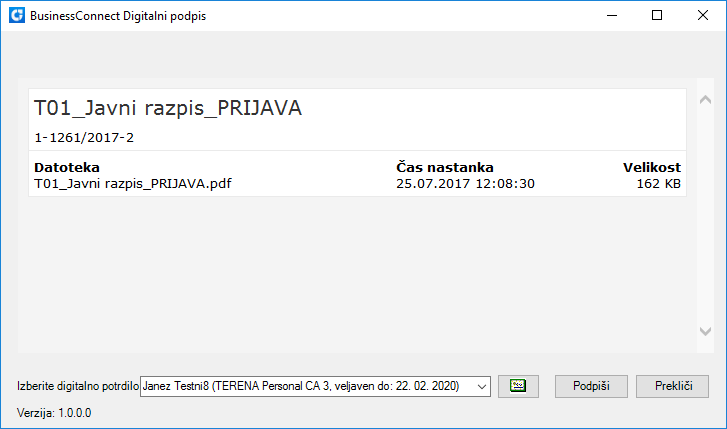Click the Verzija: 1.0.0.0 label
This screenshot has width=727, height=429.
[x=54, y=413]
